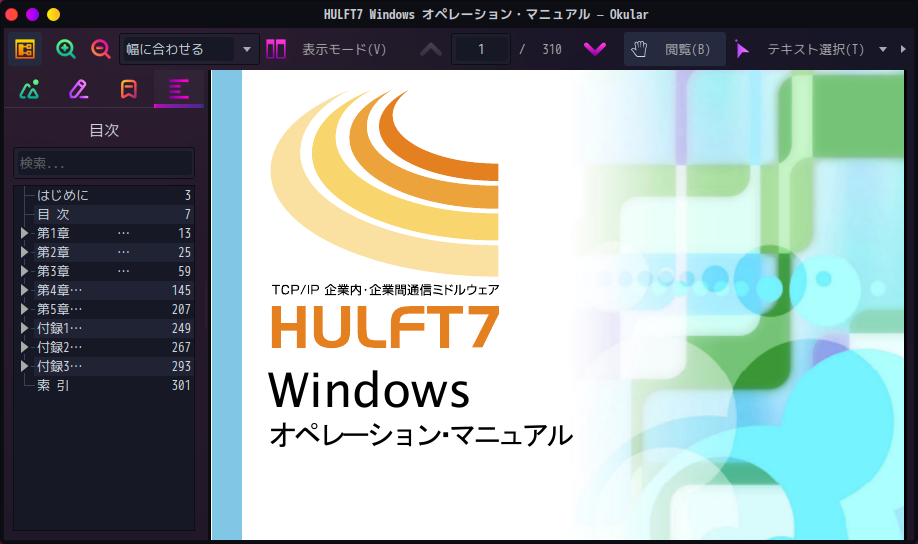Expand the 付録1 tree node

click(x=24, y=328)
